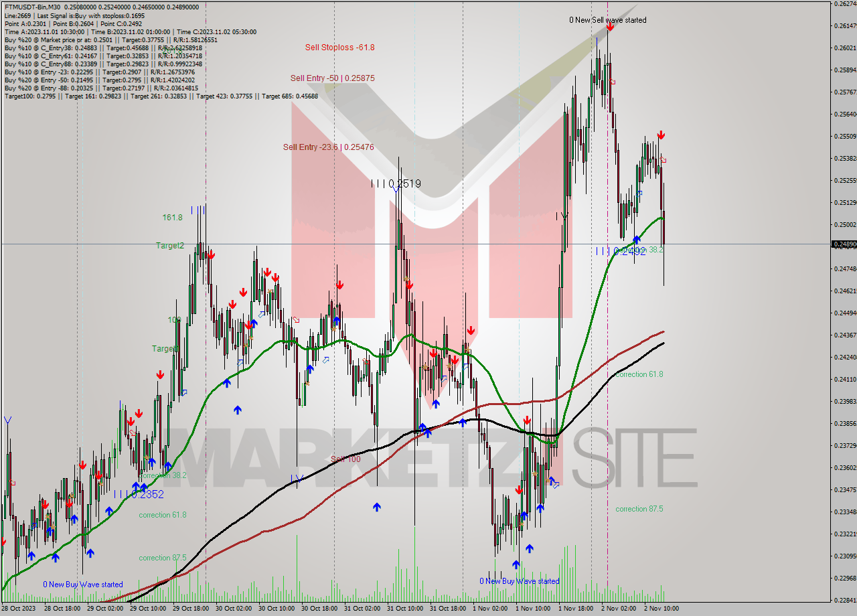Click price axis value 0.24748
The width and height of the screenshot is (857, 616).
[x=844, y=269]
